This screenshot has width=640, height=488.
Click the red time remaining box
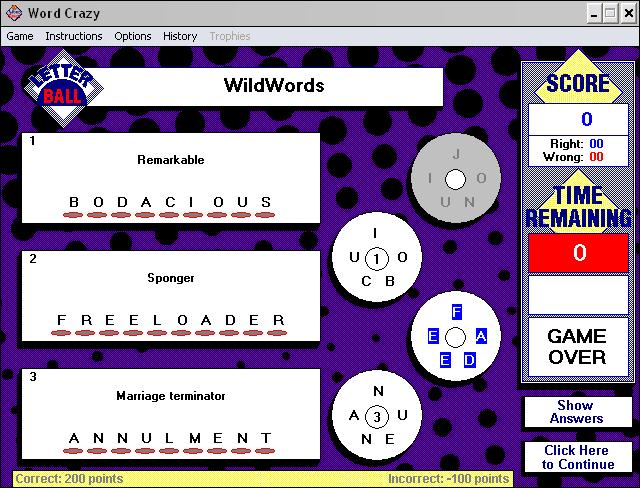pos(578,253)
